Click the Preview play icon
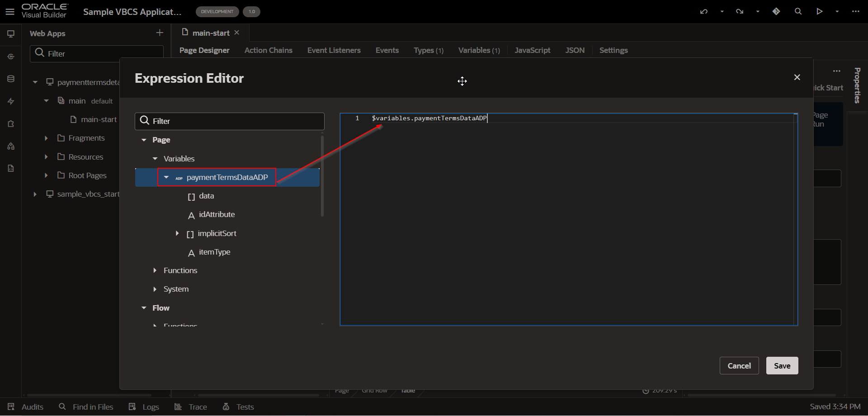Image resolution: width=868 pixels, height=416 pixels. click(x=819, y=11)
